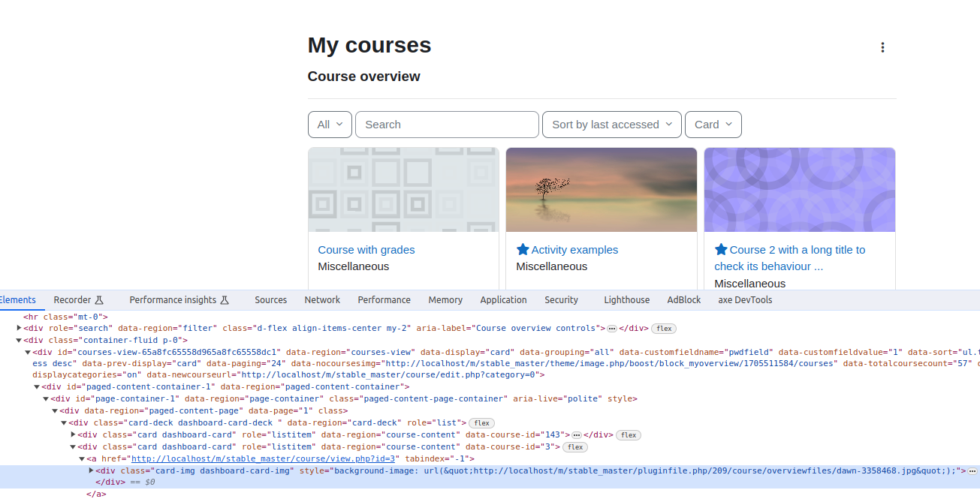This screenshot has width=980, height=502.
Task: Click the ellipsis in the data-course-id="143" row
Action: (577, 434)
